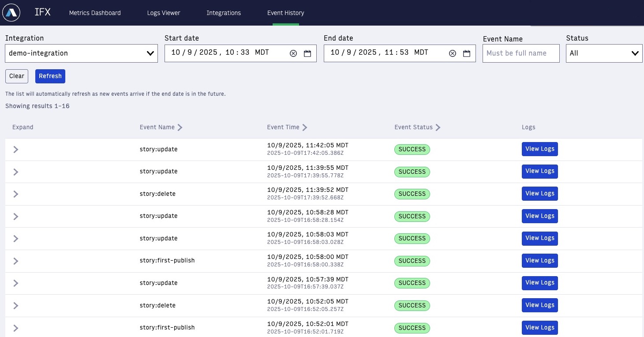Open the Integration dropdown
The height and width of the screenshot is (337, 644).
(x=81, y=53)
